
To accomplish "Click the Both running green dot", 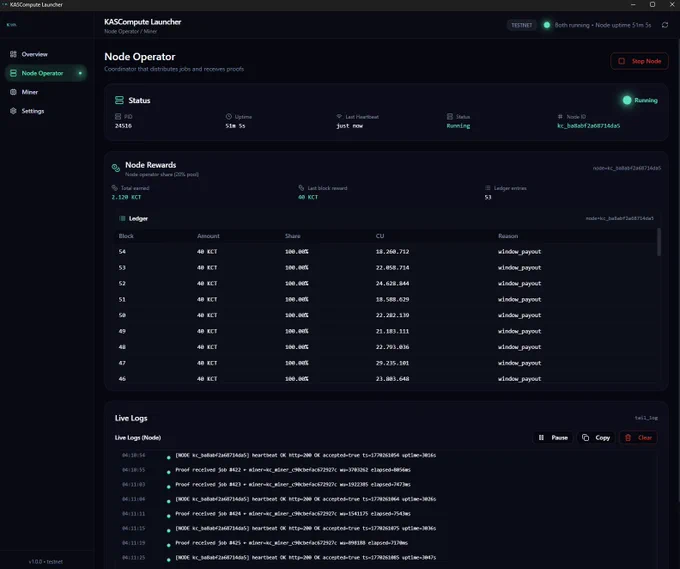I will pyautogui.click(x=547, y=25).
